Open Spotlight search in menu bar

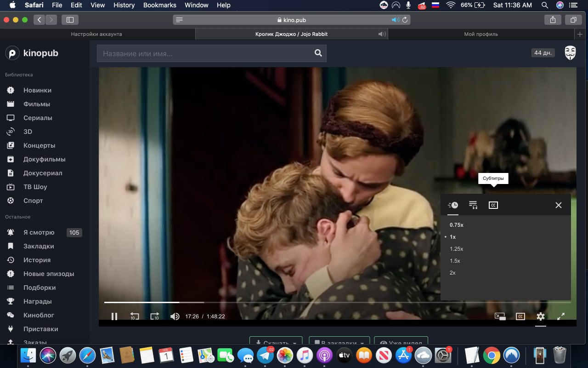coord(545,5)
